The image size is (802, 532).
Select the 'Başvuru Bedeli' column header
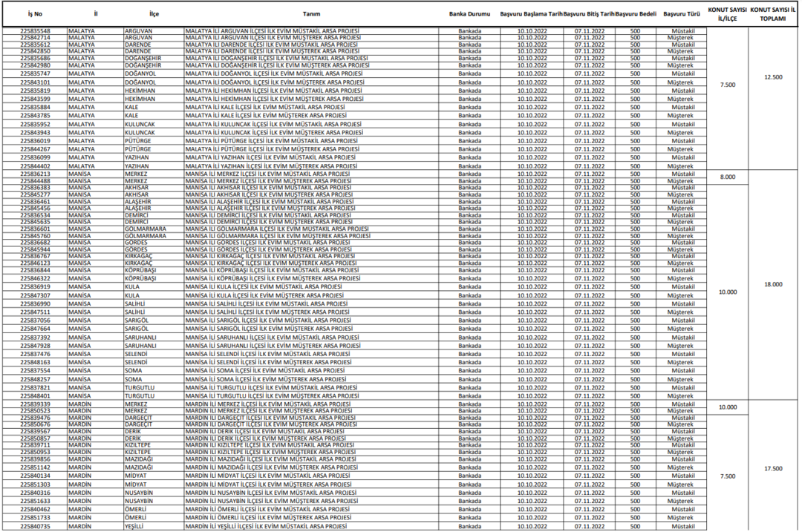[636, 14]
